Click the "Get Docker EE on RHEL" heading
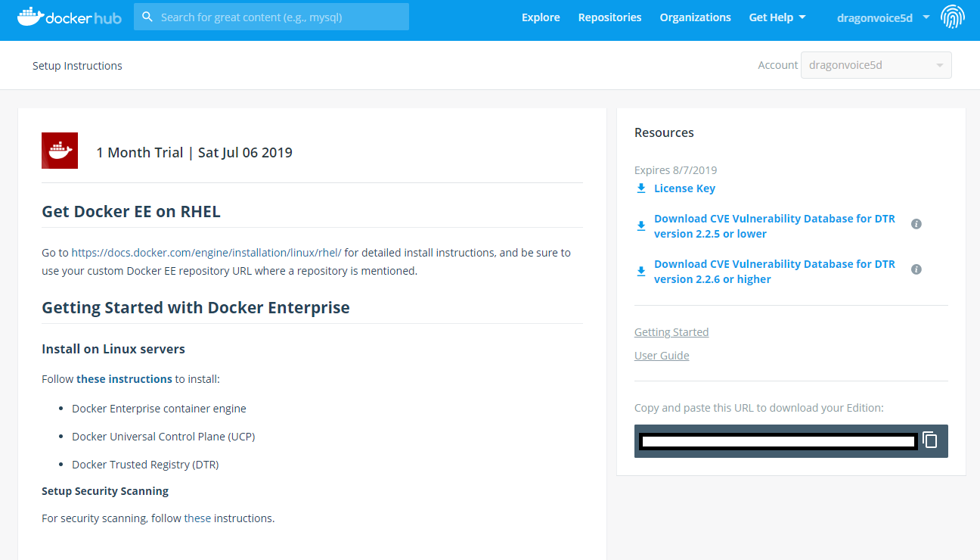Image resolution: width=980 pixels, height=560 pixels. coord(131,211)
